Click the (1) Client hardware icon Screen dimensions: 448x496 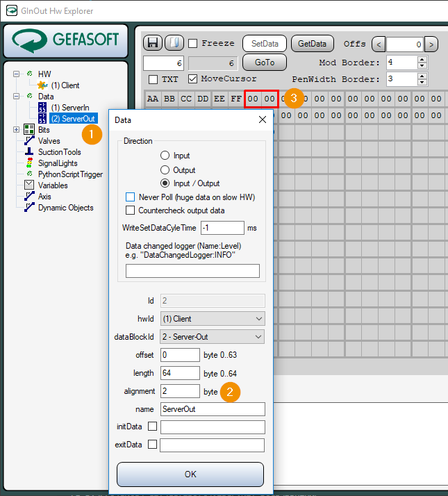[x=42, y=85]
